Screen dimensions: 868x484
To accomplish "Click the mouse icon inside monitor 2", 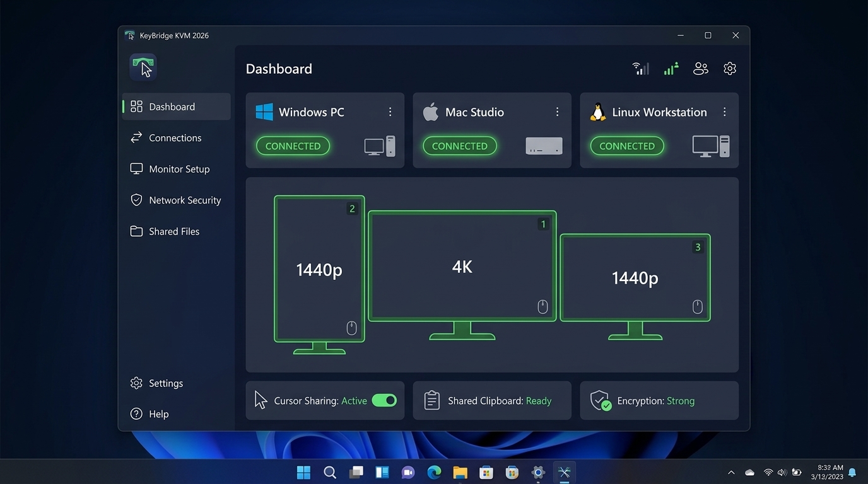I will click(x=352, y=328).
